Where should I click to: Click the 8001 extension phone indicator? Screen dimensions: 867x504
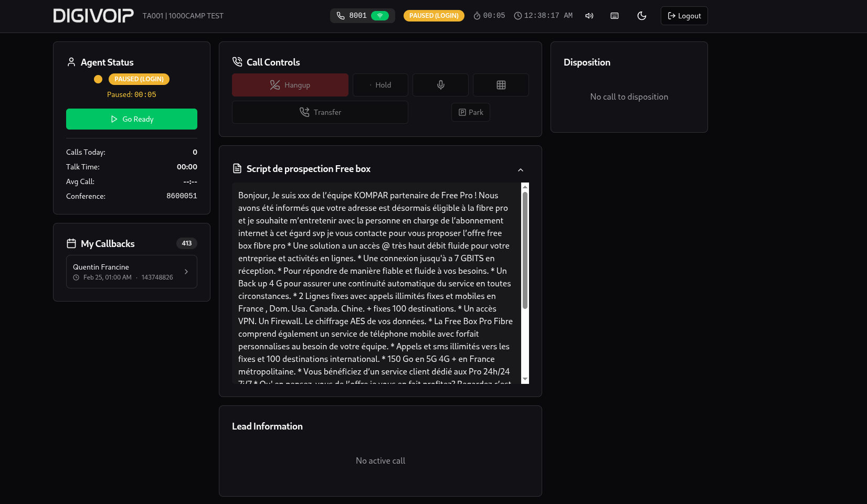coord(362,16)
